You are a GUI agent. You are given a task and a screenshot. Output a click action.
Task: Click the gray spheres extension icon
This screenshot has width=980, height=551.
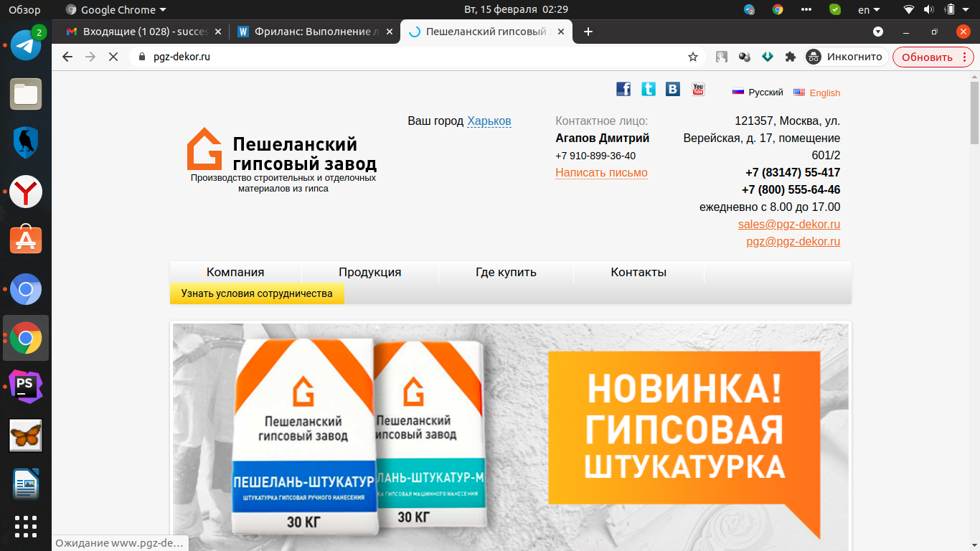(745, 57)
